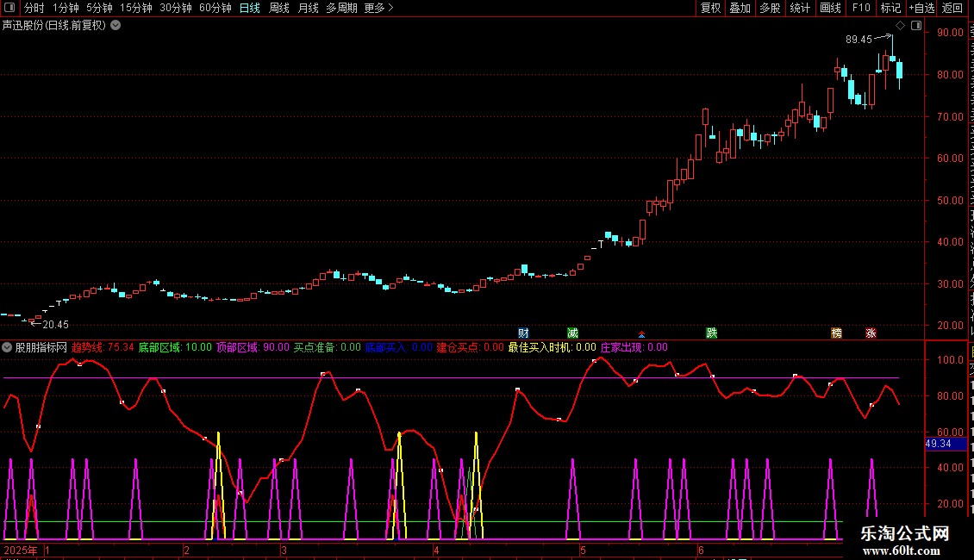This screenshot has width=974, height=560.
Task: Add the stock via +自选
Action: [921, 8]
